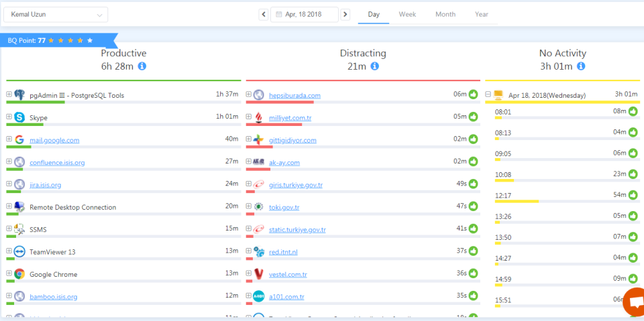
Task: Click the milliyet.com.tr flame icon
Action: click(258, 118)
